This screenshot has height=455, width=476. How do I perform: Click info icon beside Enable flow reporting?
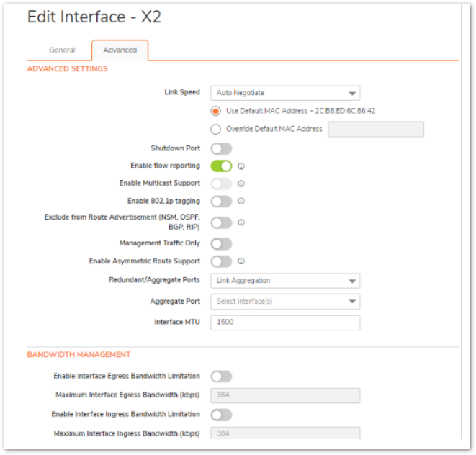coord(241,166)
